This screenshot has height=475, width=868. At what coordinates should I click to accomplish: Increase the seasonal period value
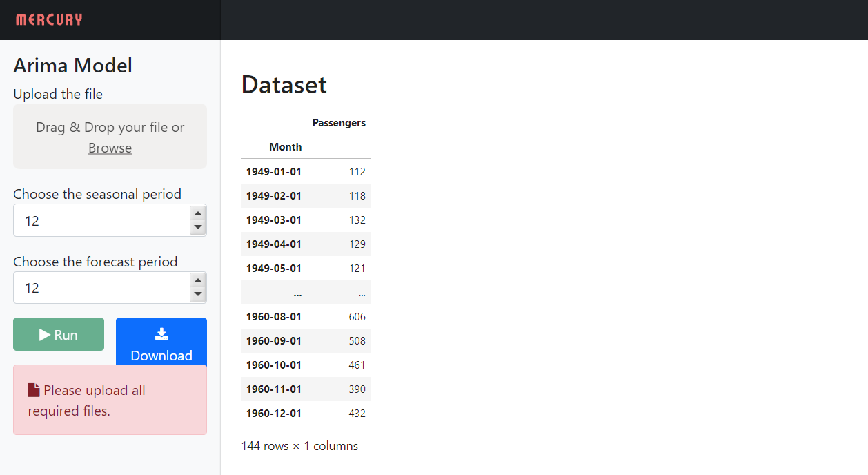click(x=198, y=213)
